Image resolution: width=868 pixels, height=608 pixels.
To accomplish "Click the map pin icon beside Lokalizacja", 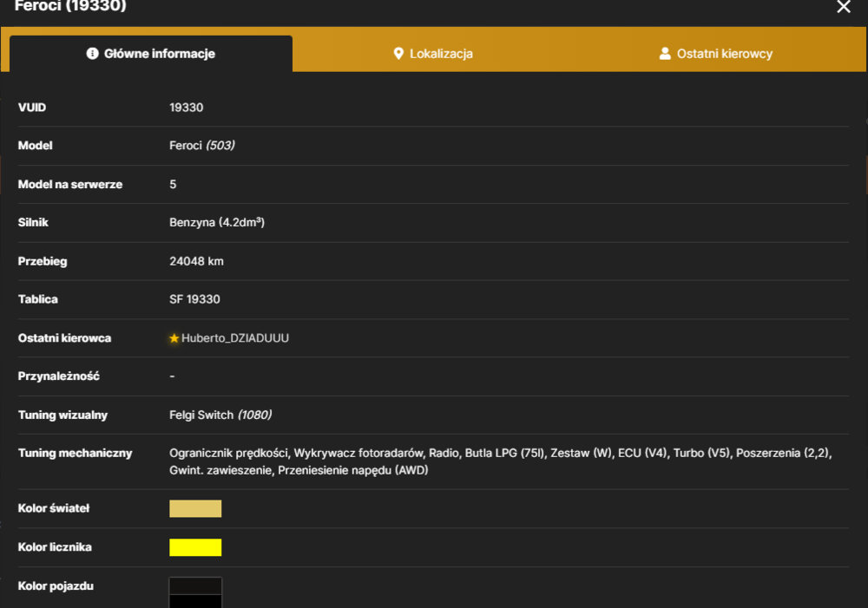I will pos(398,54).
